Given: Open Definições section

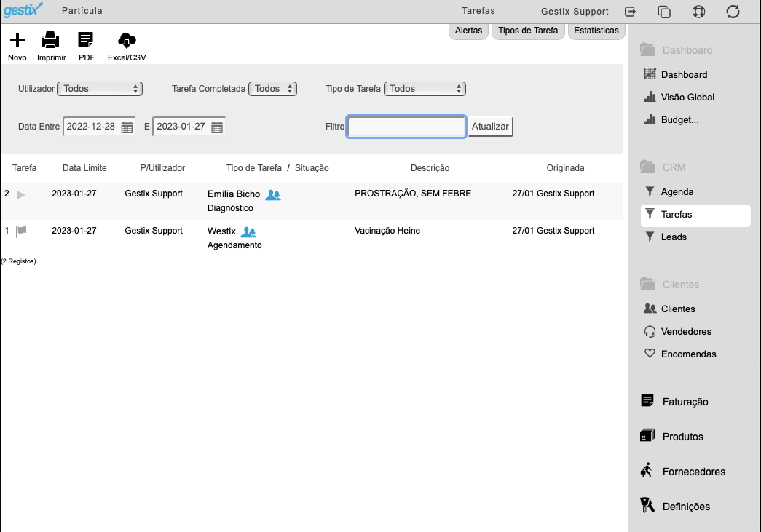Looking at the screenshot, I should pos(686,507).
